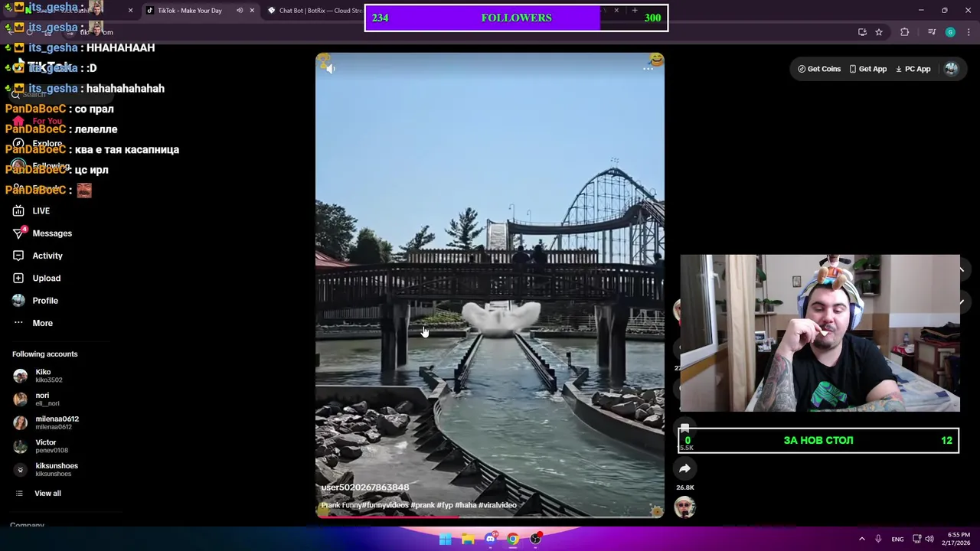
Task: Open File Explorer from the taskbar
Action: tap(468, 539)
